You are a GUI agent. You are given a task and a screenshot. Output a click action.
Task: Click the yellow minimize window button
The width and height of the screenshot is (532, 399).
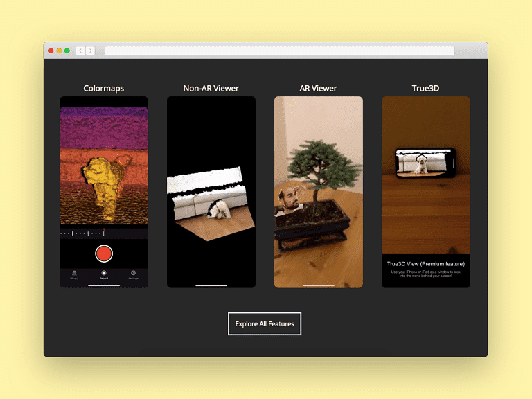59,51
